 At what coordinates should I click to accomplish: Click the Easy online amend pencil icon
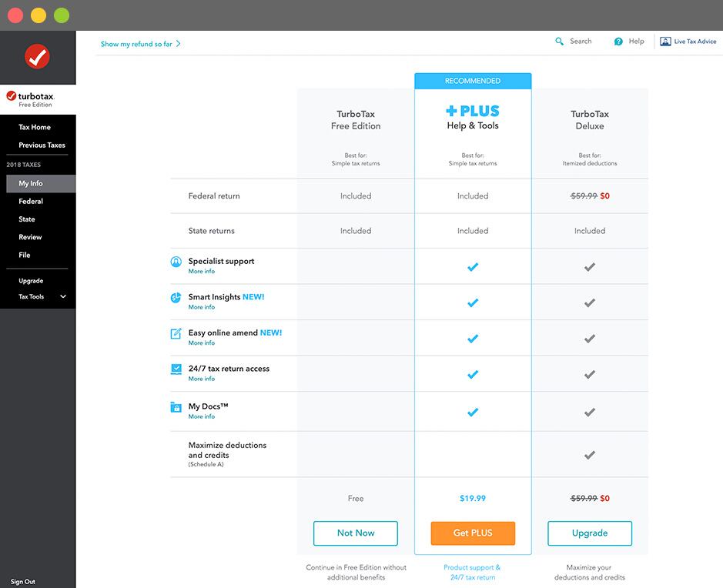176,333
